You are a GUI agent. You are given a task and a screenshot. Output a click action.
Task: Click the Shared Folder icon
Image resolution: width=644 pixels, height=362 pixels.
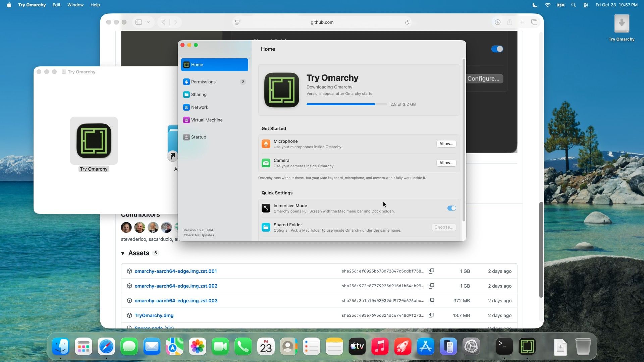point(266,227)
